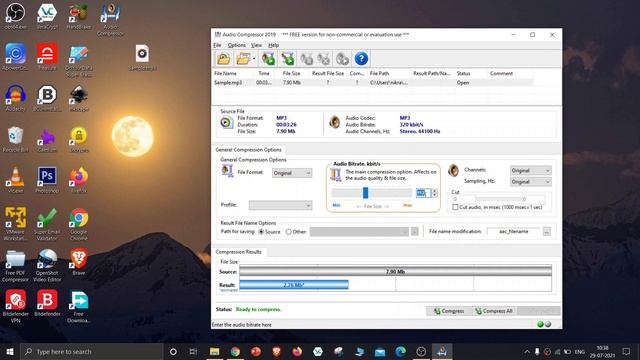Open Google Chrome desktop shortcut

pyautogui.click(x=78, y=224)
